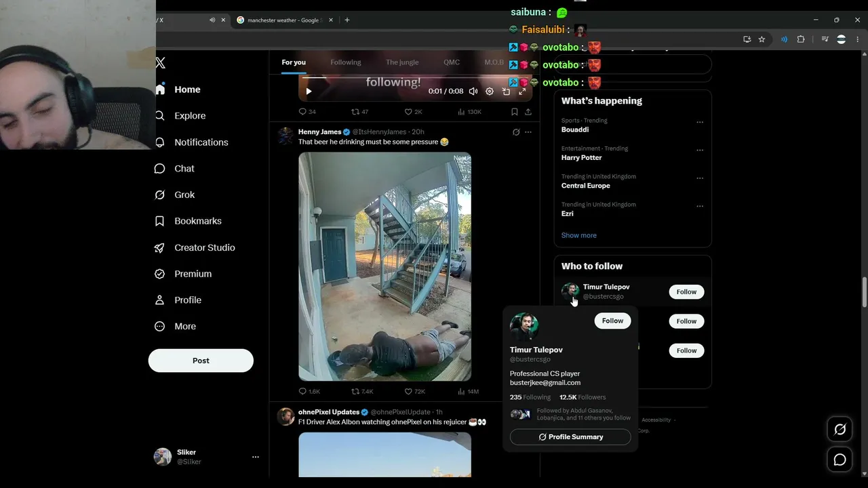Select the manchester weather browser tab
The height and width of the screenshot is (488, 868).
point(284,20)
